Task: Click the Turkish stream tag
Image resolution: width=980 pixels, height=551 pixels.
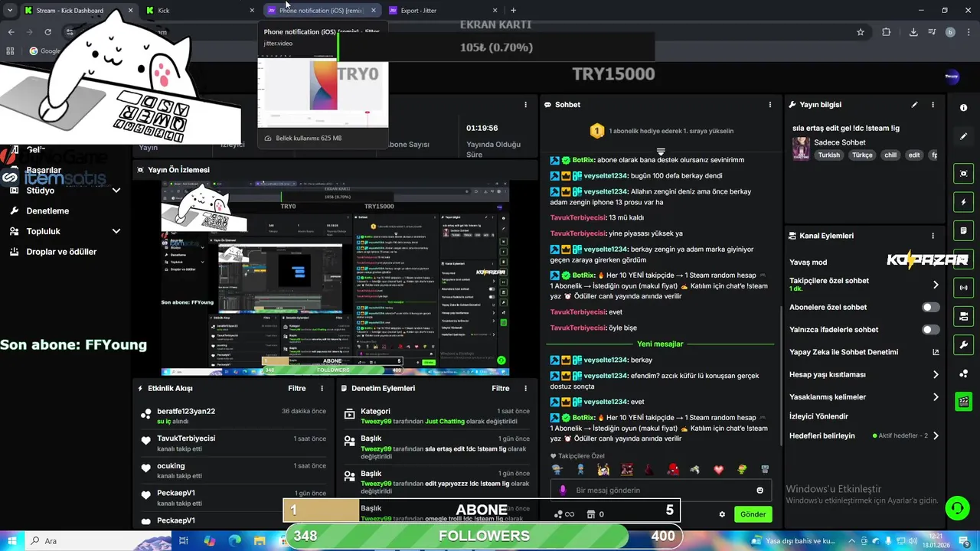Action: (x=829, y=155)
